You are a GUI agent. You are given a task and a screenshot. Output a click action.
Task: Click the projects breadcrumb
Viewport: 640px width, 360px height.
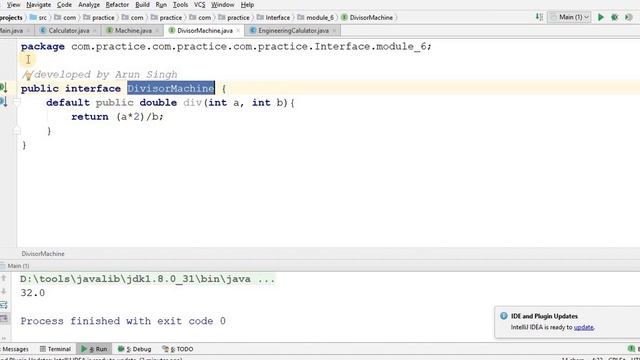pos(11,18)
